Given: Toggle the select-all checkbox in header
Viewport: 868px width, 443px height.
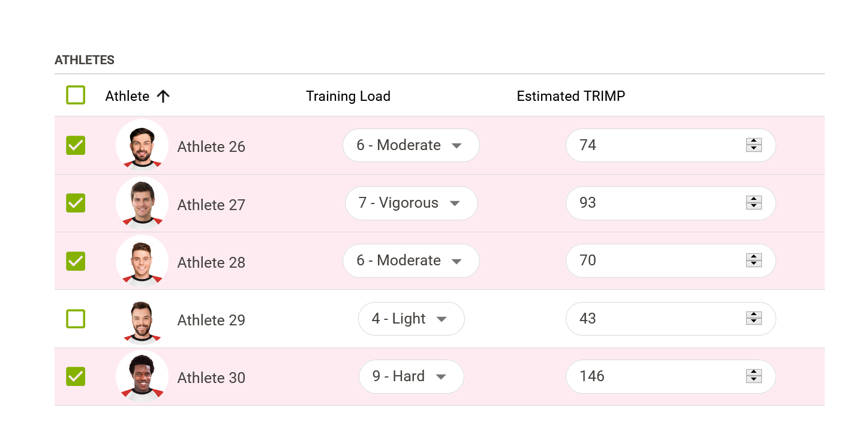Looking at the screenshot, I should 76,95.
